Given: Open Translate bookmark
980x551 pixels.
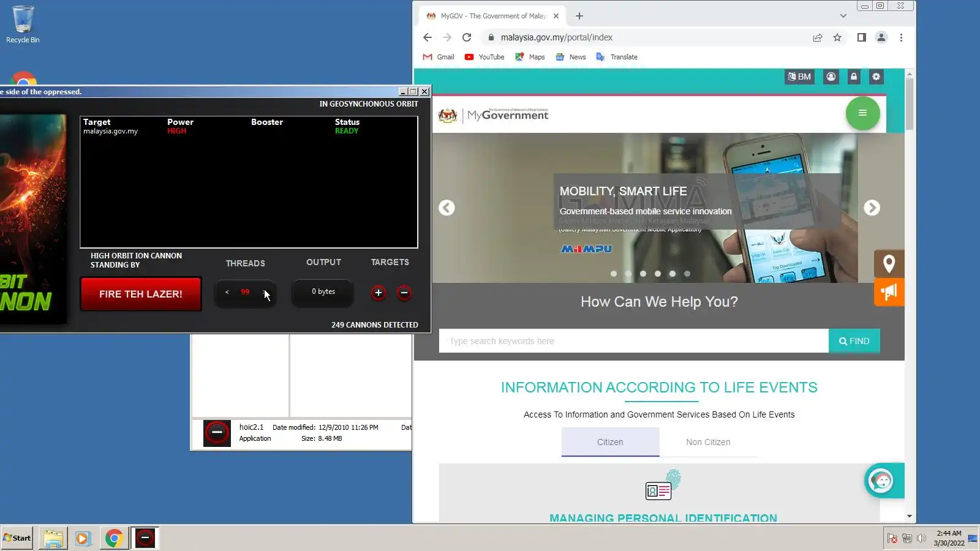Looking at the screenshot, I should pyautogui.click(x=617, y=57).
